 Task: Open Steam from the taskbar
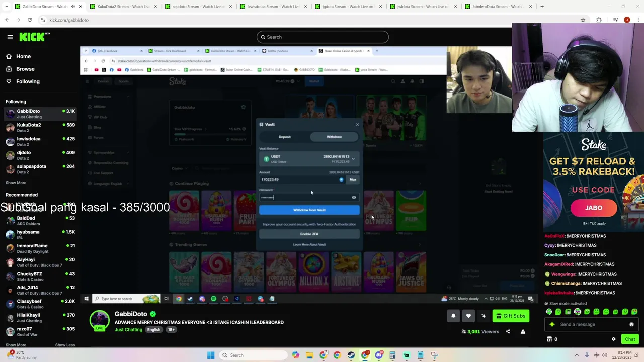tap(351, 355)
